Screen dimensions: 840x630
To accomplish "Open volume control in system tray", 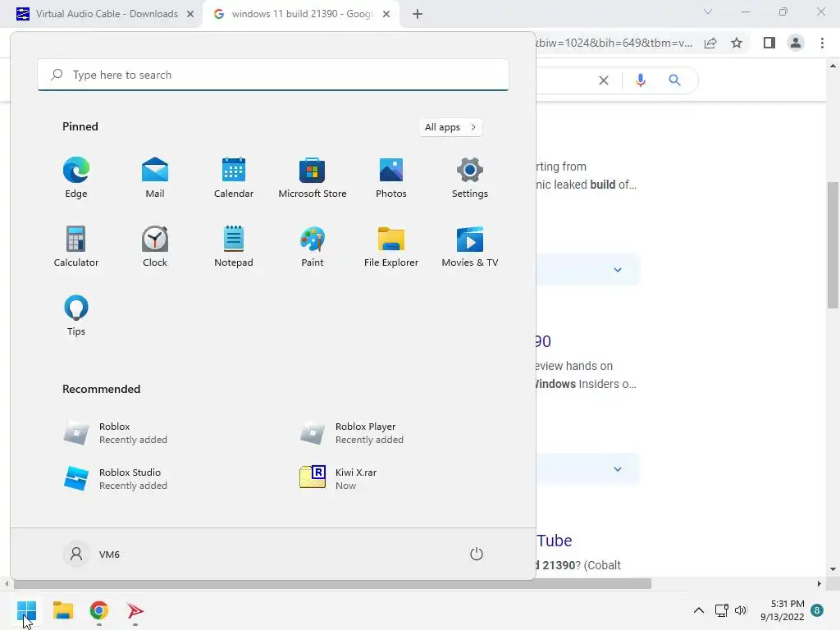I will (x=741, y=610).
